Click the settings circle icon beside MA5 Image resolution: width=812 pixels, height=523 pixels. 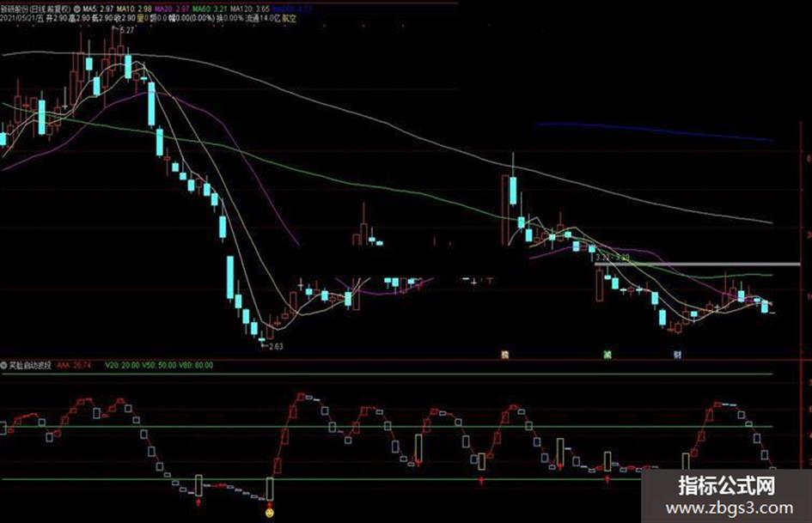click(x=77, y=9)
